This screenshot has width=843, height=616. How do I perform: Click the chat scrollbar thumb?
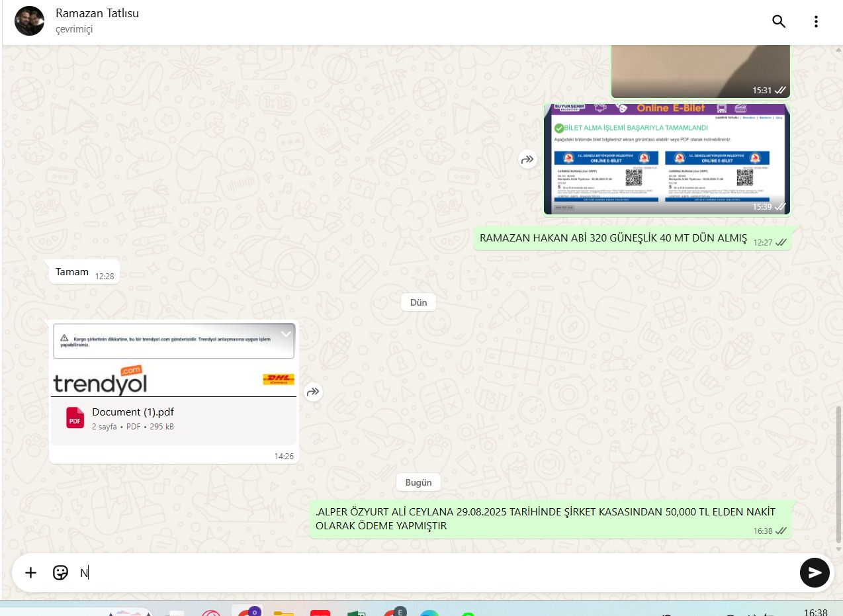(x=839, y=475)
